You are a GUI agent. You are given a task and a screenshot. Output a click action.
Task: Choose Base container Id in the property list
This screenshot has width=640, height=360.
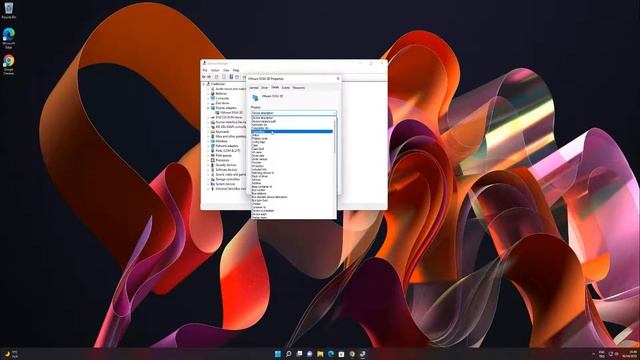(x=262, y=187)
